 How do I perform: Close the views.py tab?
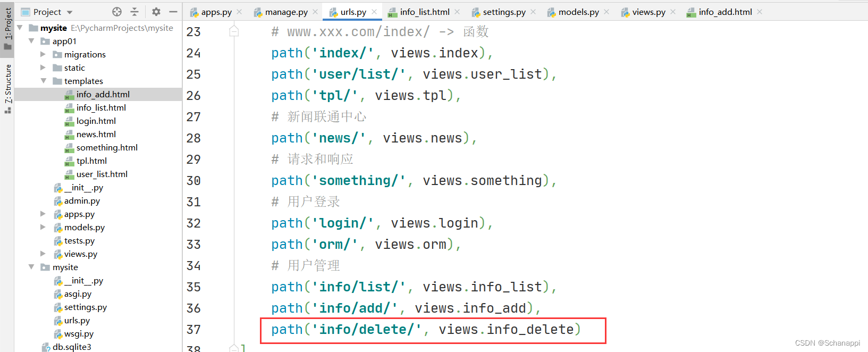[x=673, y=12]
